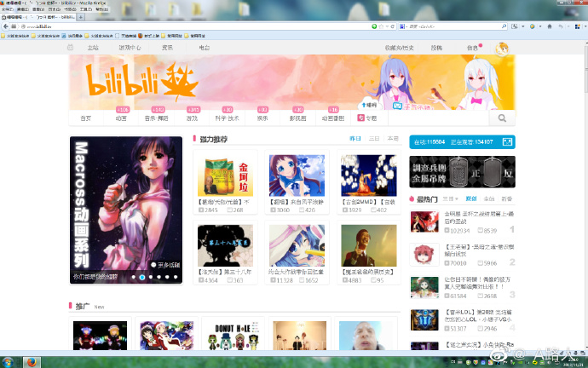Open the rank 1 hot video thumbnail
Viewport: 588px width, 368px height.
[x=424, y=221]
